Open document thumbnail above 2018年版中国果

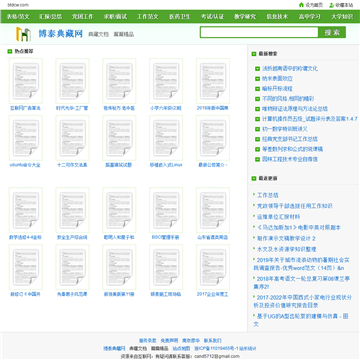point(213,81)
